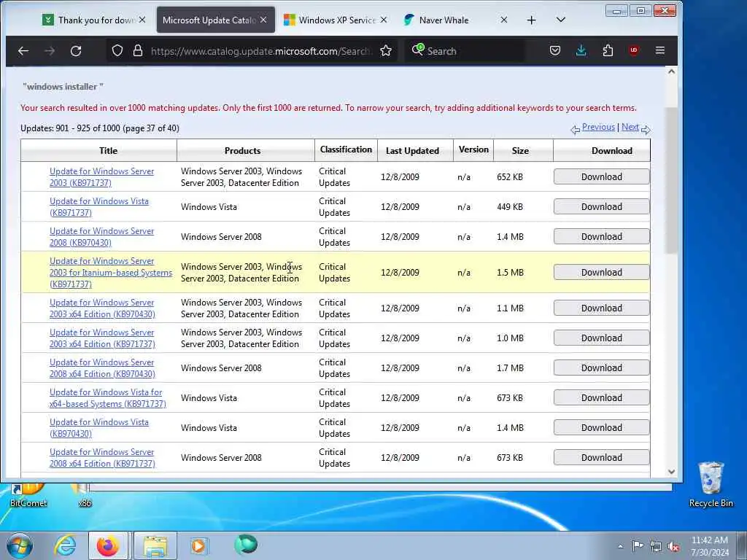Click the URL address bar
747x560 pixels.
pyautogui.click(x=260, y=51)
